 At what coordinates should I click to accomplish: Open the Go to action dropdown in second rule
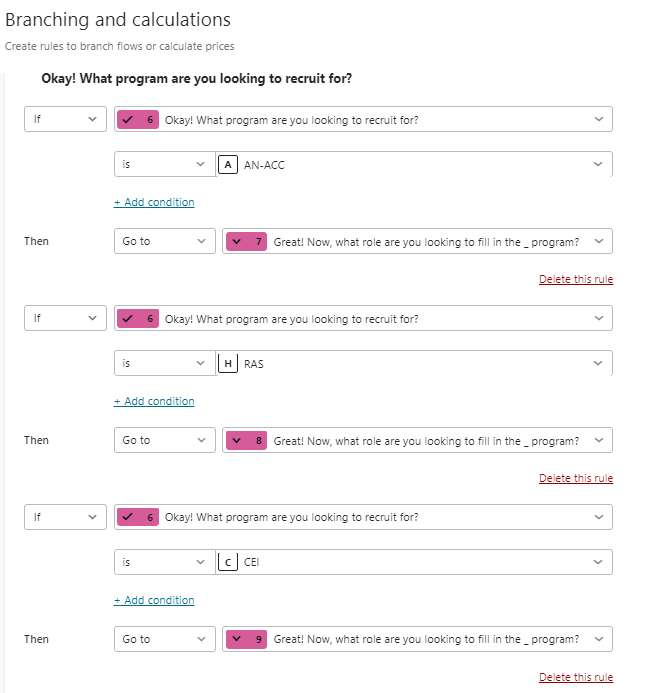(164, 440)
